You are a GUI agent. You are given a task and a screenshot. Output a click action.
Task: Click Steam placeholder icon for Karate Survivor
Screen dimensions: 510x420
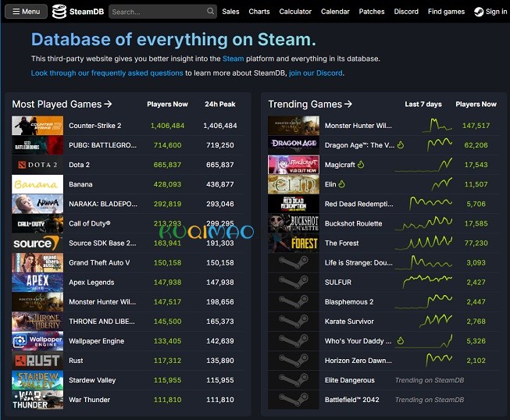294,322
